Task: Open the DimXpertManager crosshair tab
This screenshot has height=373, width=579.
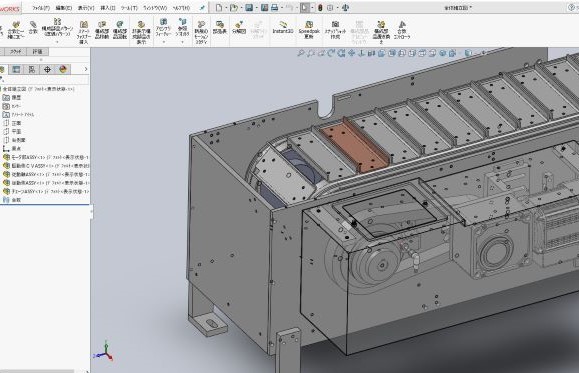Action: pyautogui.click(x=47, y=69)
